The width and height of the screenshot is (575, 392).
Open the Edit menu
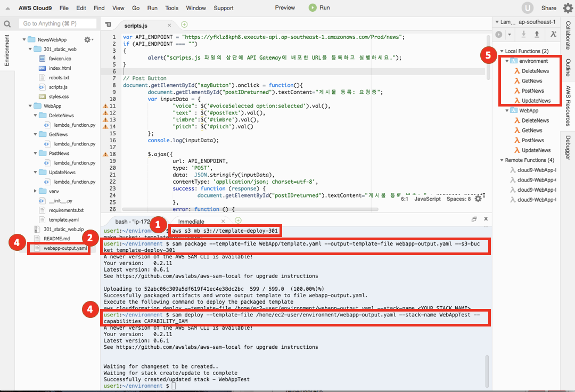click(81, 8)
